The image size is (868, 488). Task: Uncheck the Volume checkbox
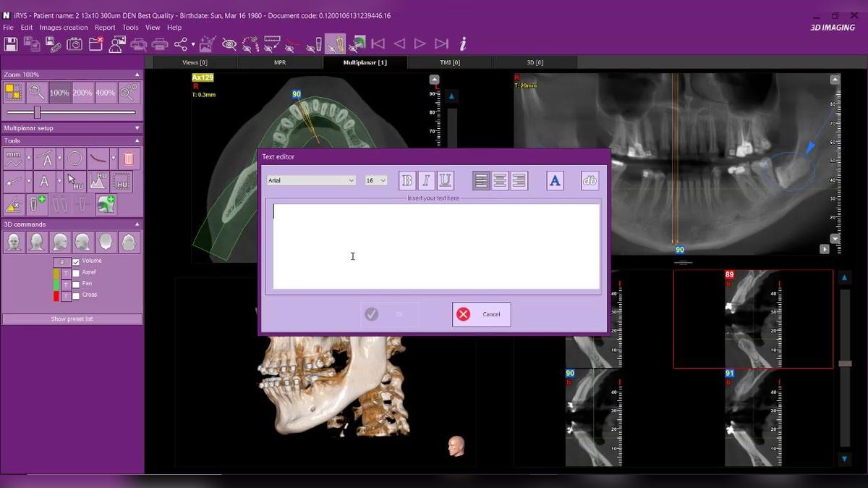(x=76, y=261)
